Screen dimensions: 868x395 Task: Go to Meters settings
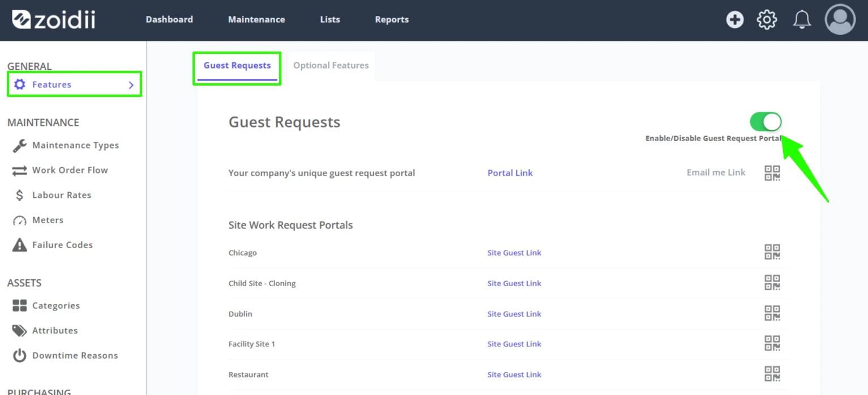coord(48,220)
